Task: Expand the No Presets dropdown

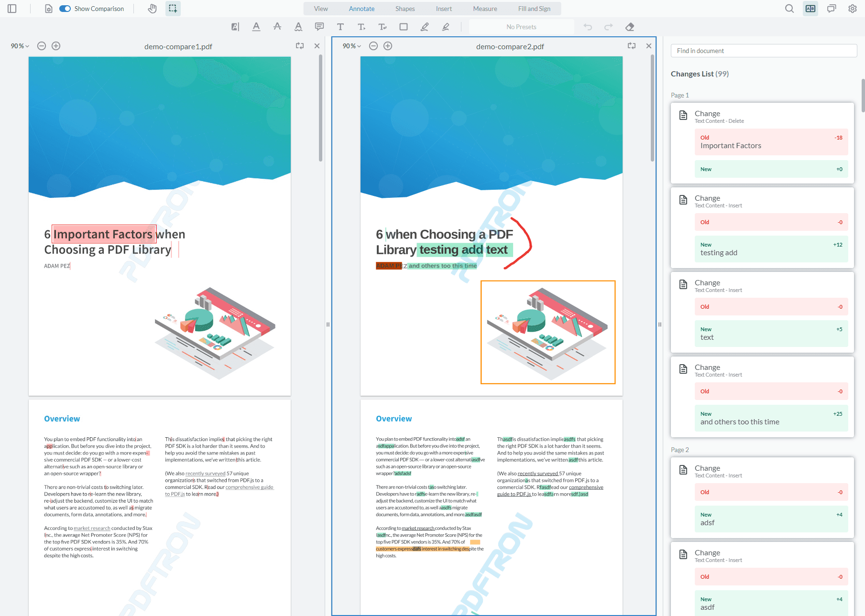Action: pos(521,27)
